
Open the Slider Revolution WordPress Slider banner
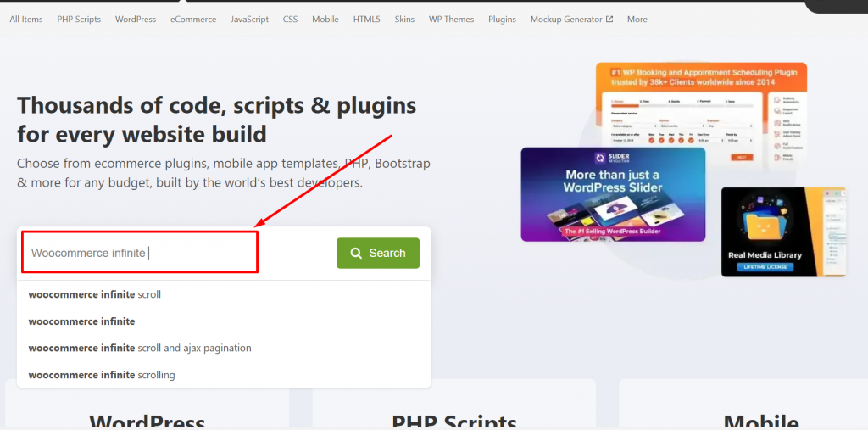[614, 194]
